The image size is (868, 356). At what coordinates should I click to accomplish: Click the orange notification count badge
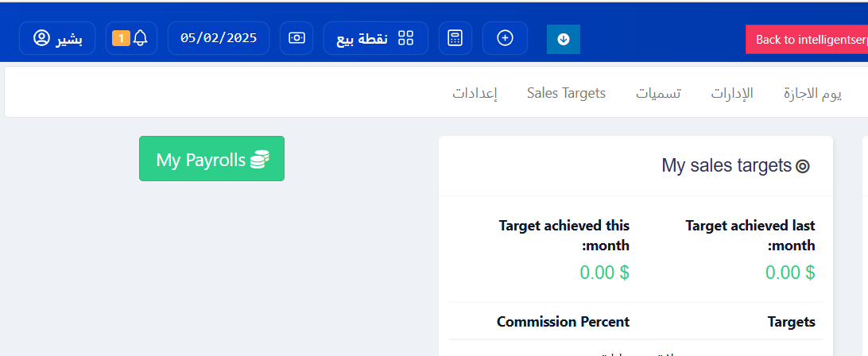(x=121, y=38)
